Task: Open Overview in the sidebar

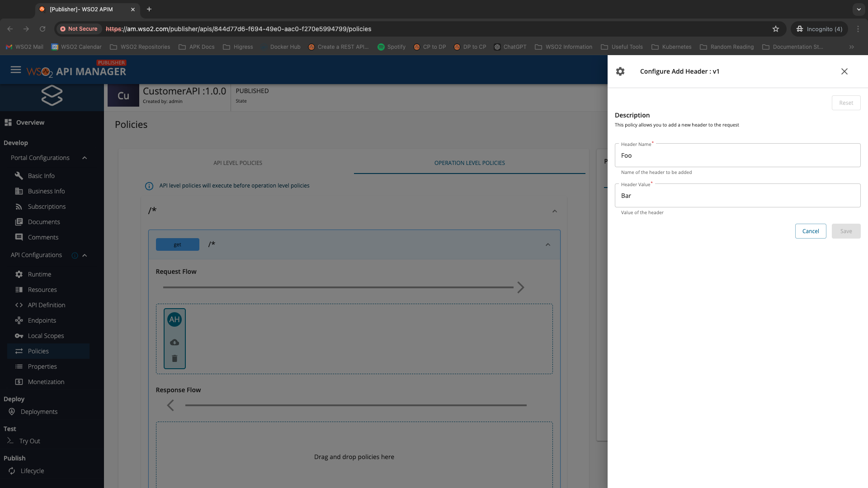Action: 30,122
